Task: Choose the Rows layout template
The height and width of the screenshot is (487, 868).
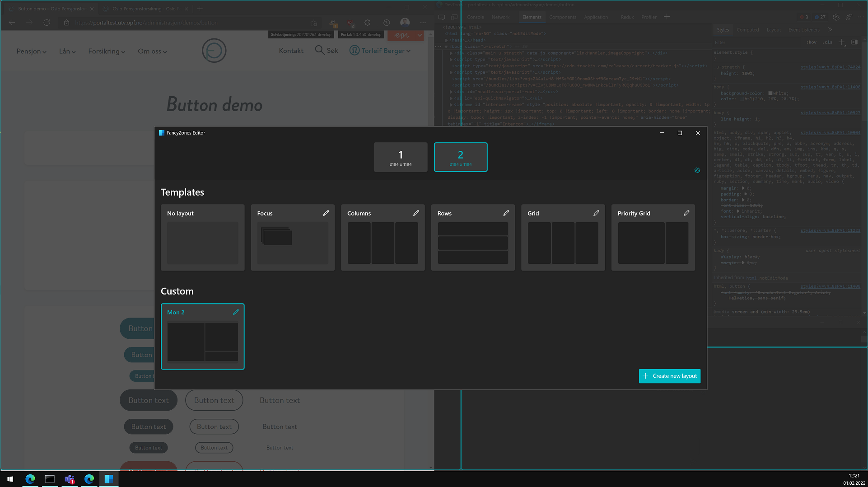Action: tap(473, 238)
